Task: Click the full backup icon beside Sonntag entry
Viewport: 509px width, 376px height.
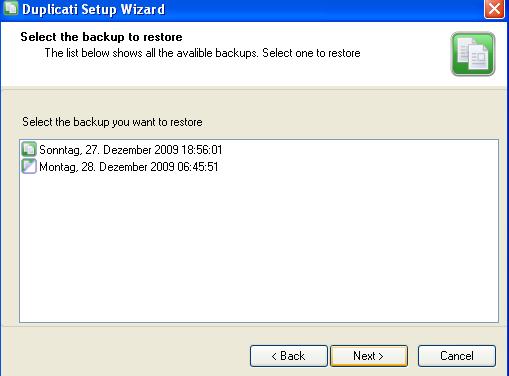Action: [29, 149]
